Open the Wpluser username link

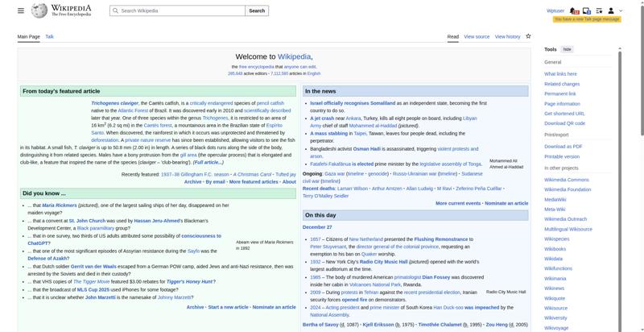(x=555, y=11)
